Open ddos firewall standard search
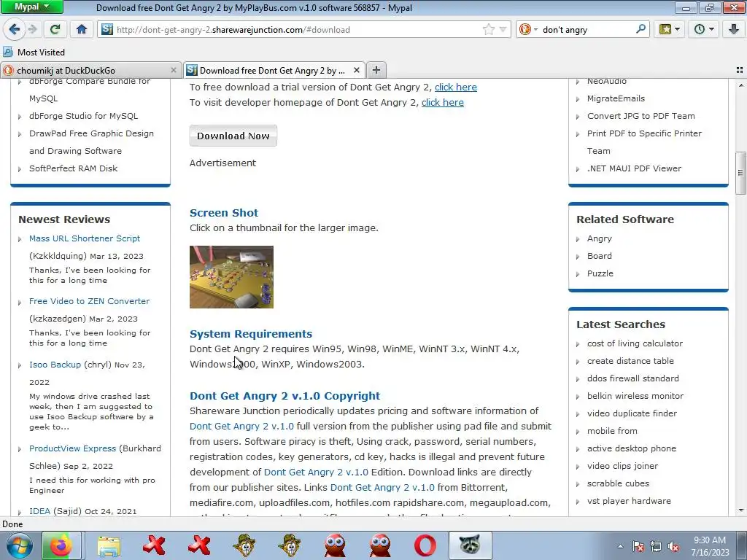747x560 pixels. tap(632, 378)
